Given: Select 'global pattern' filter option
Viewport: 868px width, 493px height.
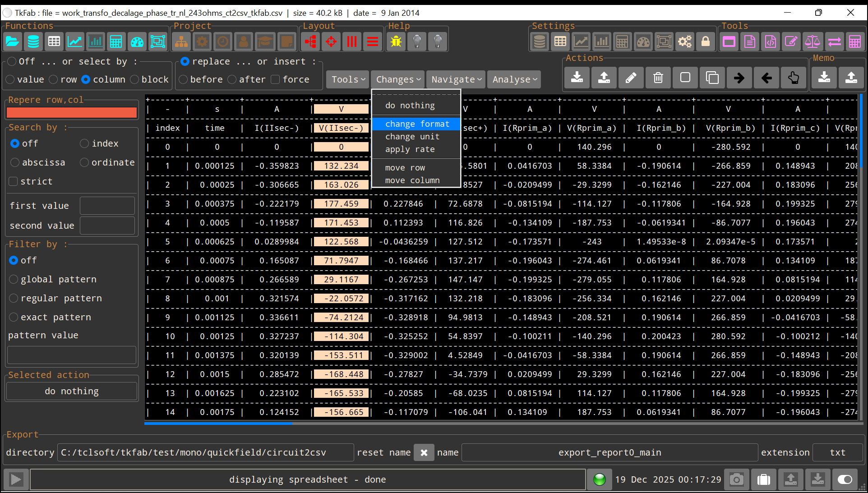Looking at the screenshot, I should coord(14,279).
